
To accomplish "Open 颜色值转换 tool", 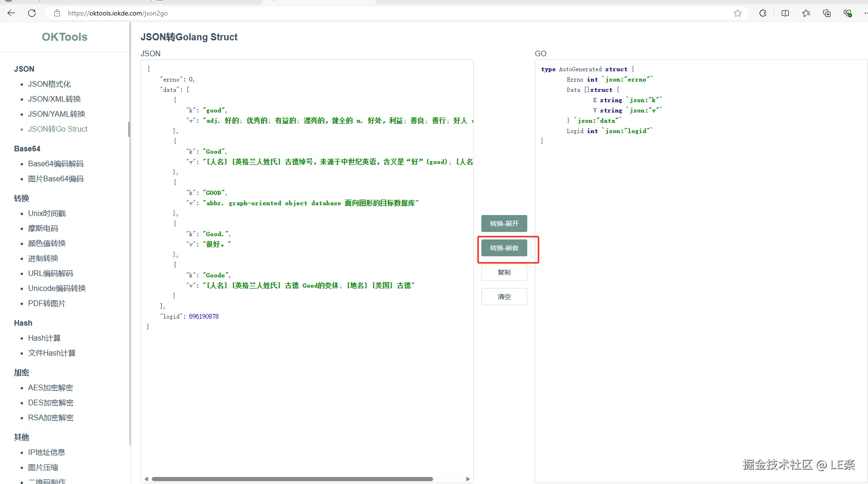I will pyautogui.click(x=47, y=243).
